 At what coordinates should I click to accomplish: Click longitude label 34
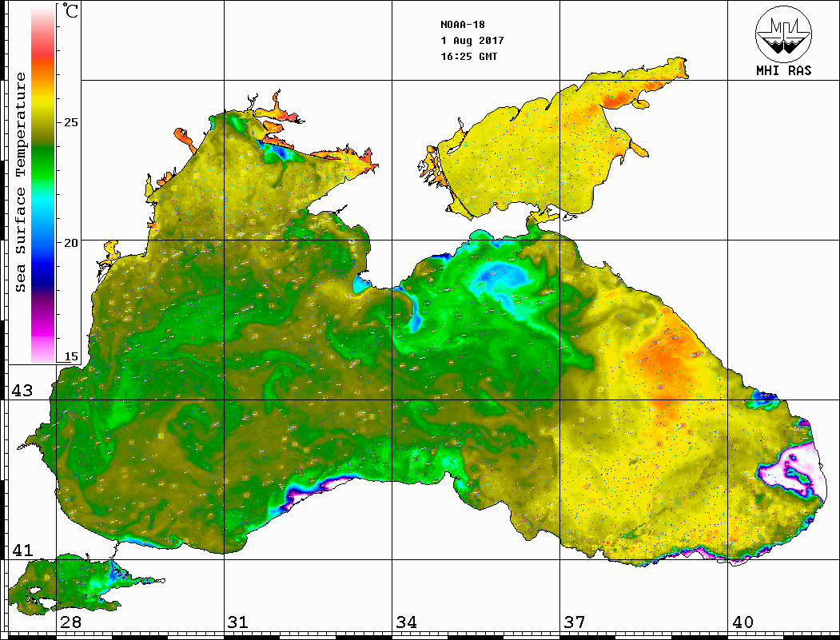[407, 622]
